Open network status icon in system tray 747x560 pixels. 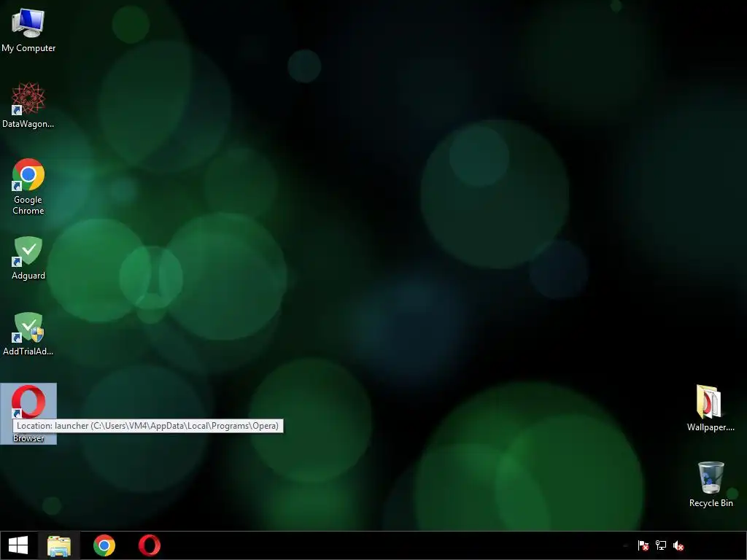661,545
